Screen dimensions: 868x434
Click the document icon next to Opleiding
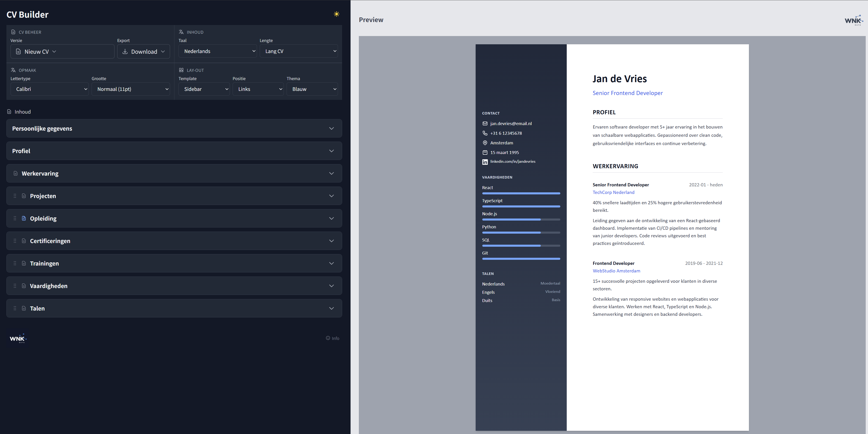24,218
